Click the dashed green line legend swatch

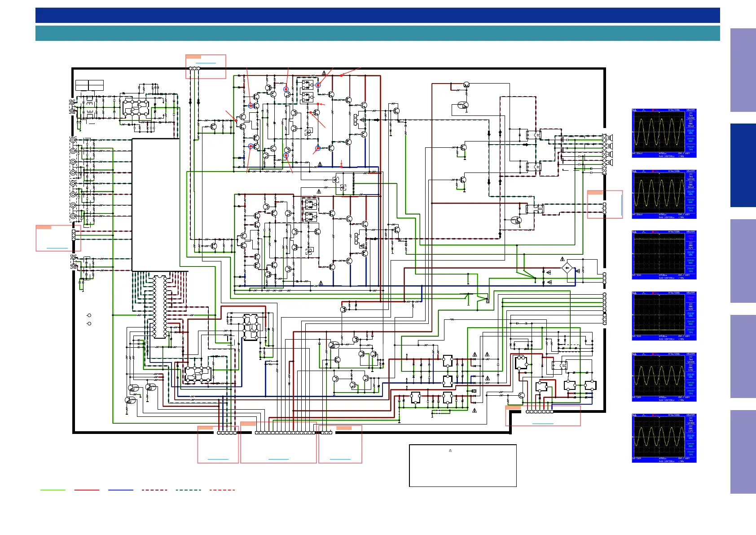189,490
